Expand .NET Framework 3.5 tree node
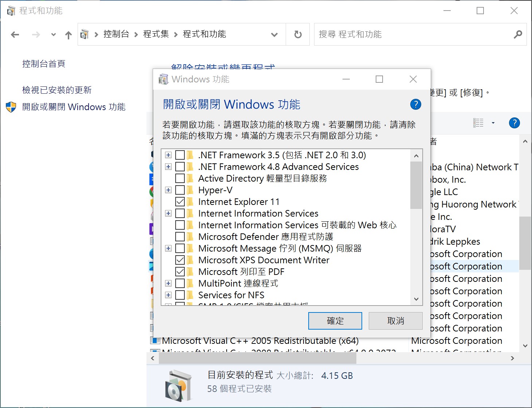 pyautogui.click(x=168, y=155)
